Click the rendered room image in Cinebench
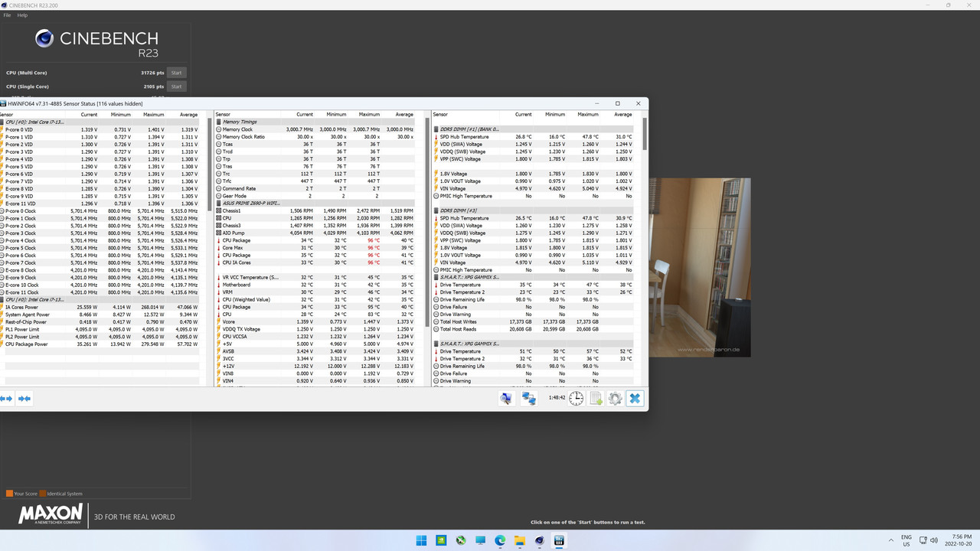This screenshot has height=551, width=980. [x=700, y=266]
